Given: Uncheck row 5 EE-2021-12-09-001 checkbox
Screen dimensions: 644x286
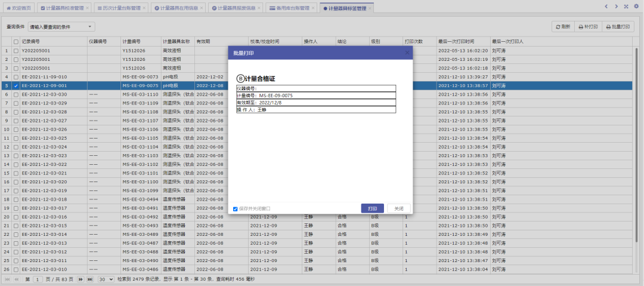Looking at the screenshot, I should [16, 85].
